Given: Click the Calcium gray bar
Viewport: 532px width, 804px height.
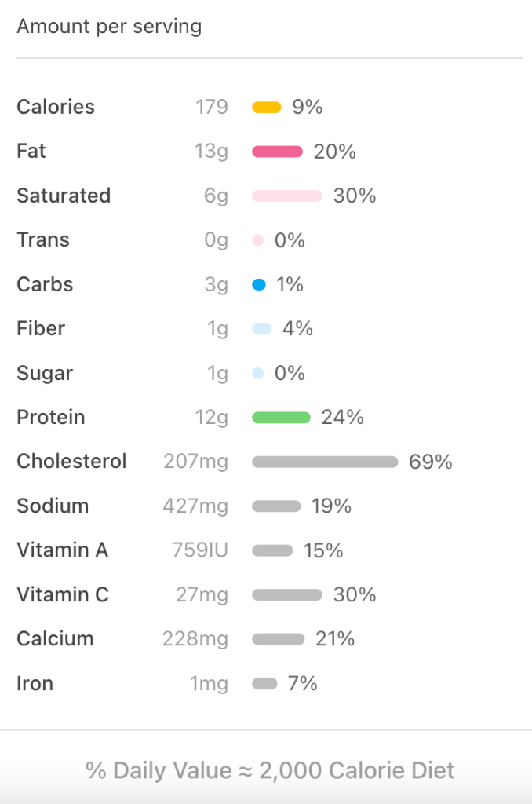Looking at the screenshot, I should coord(278,639).
